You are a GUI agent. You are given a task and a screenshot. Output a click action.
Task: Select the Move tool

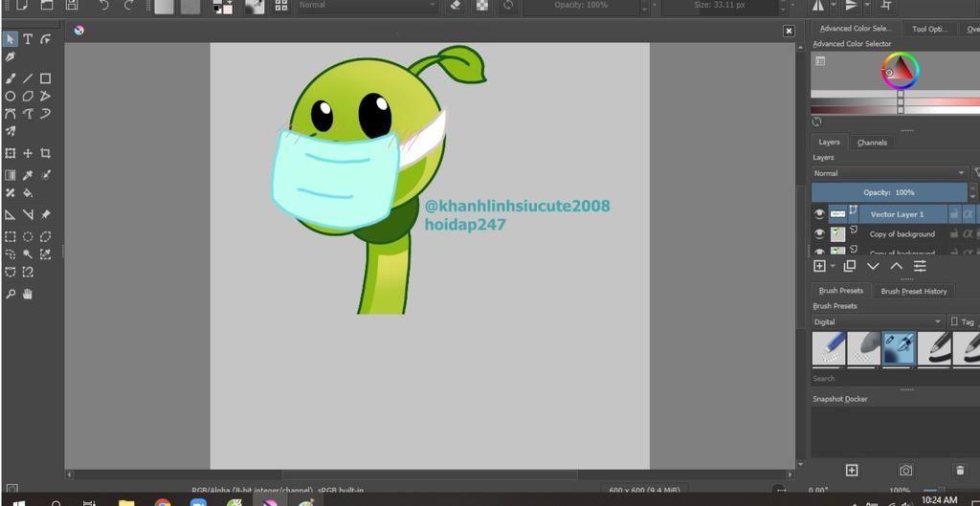[x=28, y=153]
